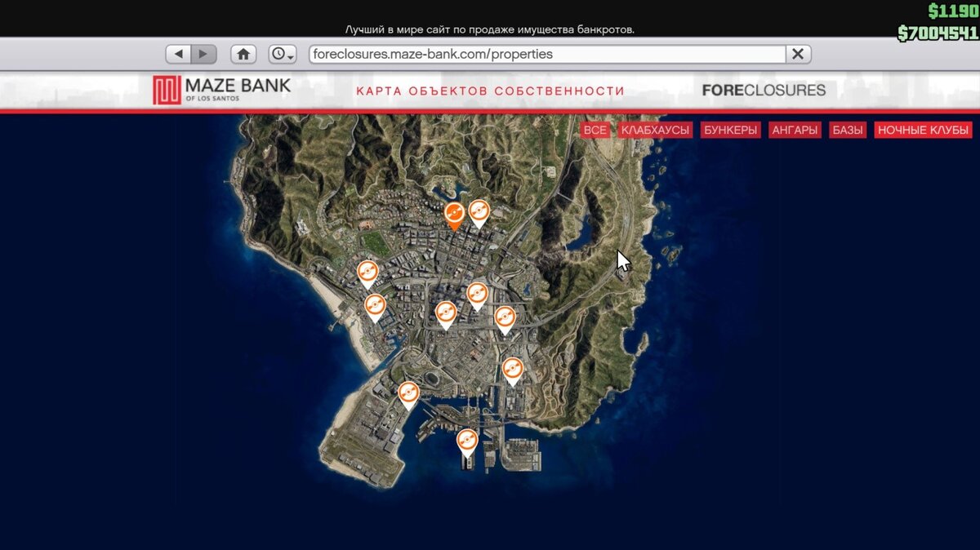The image size is (980, 550).
Task: Open the browser home page icon
Action: 243,54
